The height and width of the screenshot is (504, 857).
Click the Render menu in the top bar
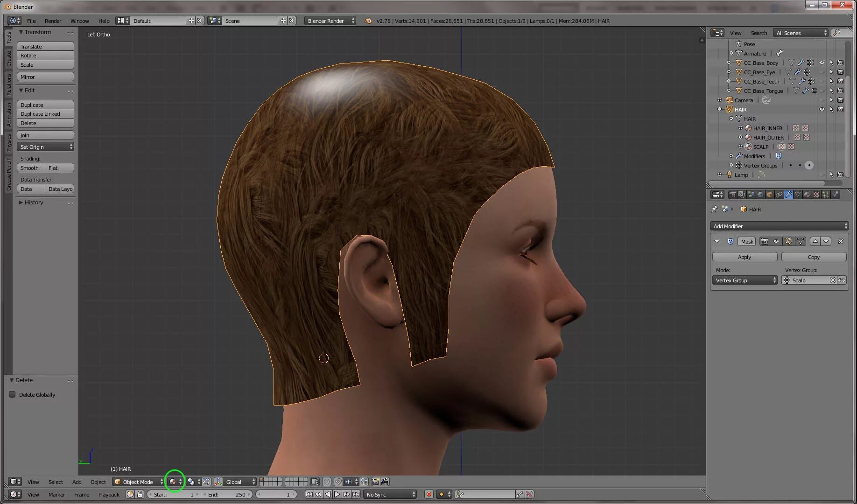[52, 21]
